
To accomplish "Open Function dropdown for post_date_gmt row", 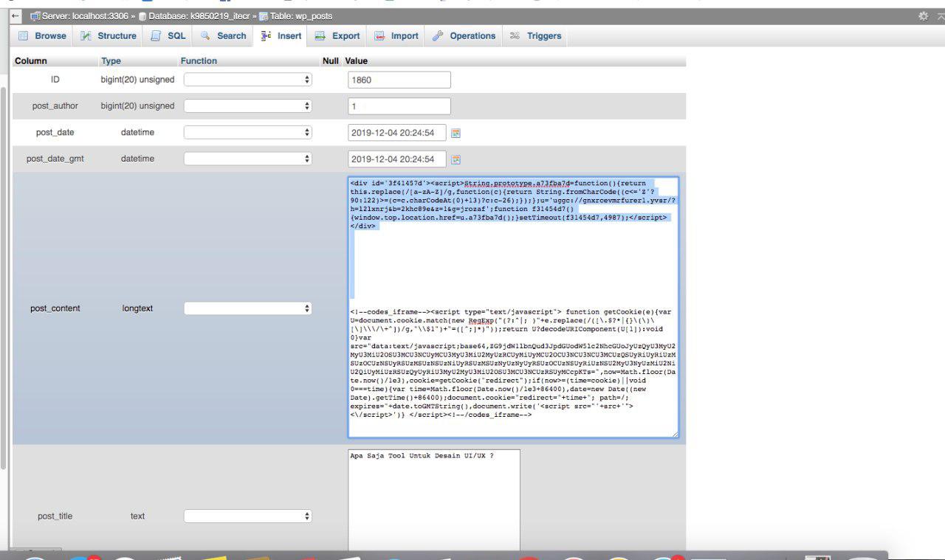I will 248,159.
